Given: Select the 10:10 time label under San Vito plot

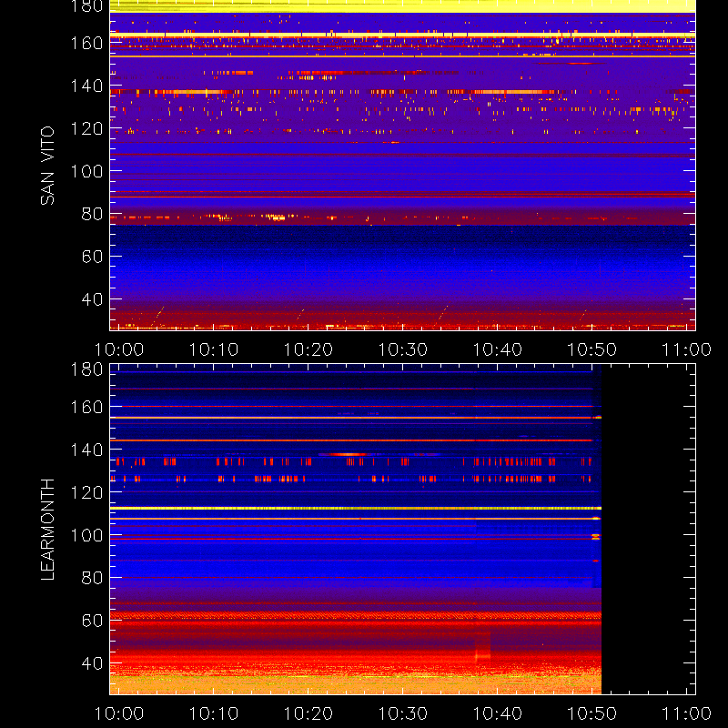Looking at the screenshot, I should pyautogui.click(x=214, y=349).
